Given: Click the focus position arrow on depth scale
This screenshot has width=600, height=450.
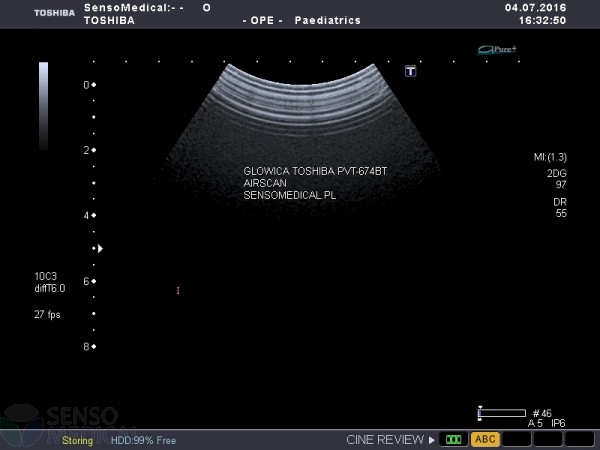Looking at the screenshot, I should pyautogui.click(x=99, y=248).
